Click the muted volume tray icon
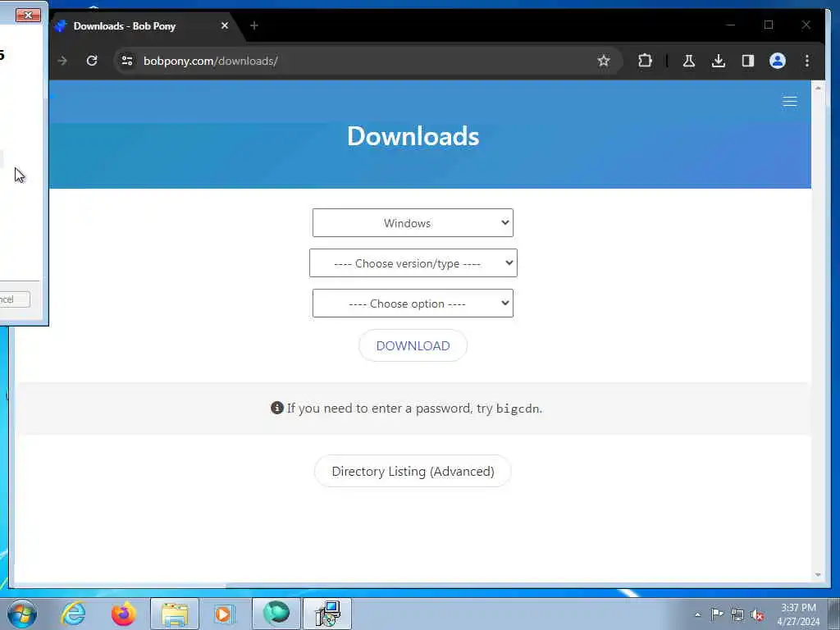This screenshot has width=840, height=630. click(757, 614)
